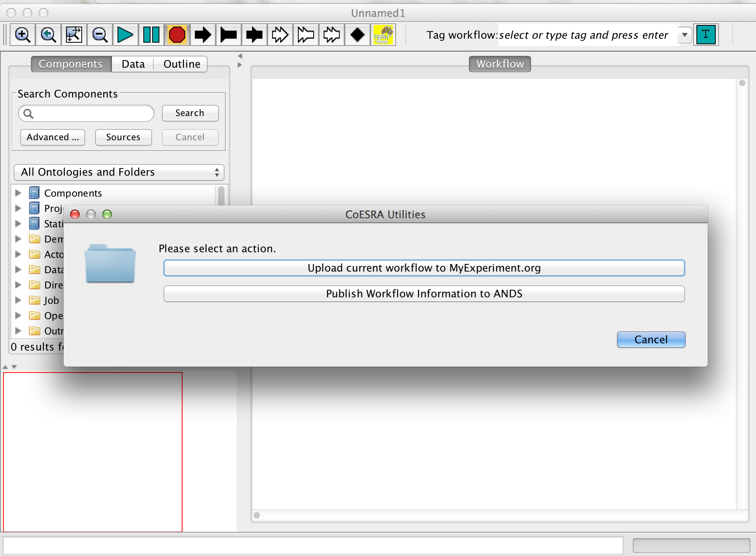This screenshot has width=756, height=556.
Task: Click the component tree vertical scrollbar
Action: click(221, 195)
